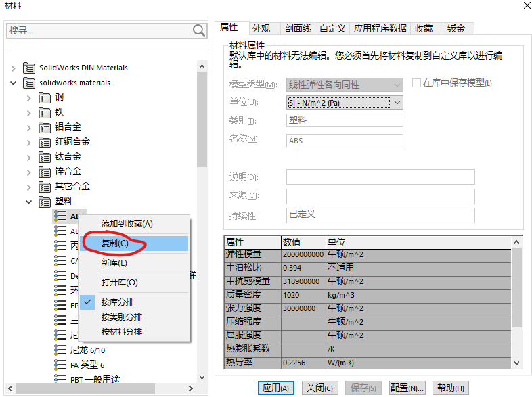
Task: Click the 锌合金 category folder icon
Action: pos(45,172)
